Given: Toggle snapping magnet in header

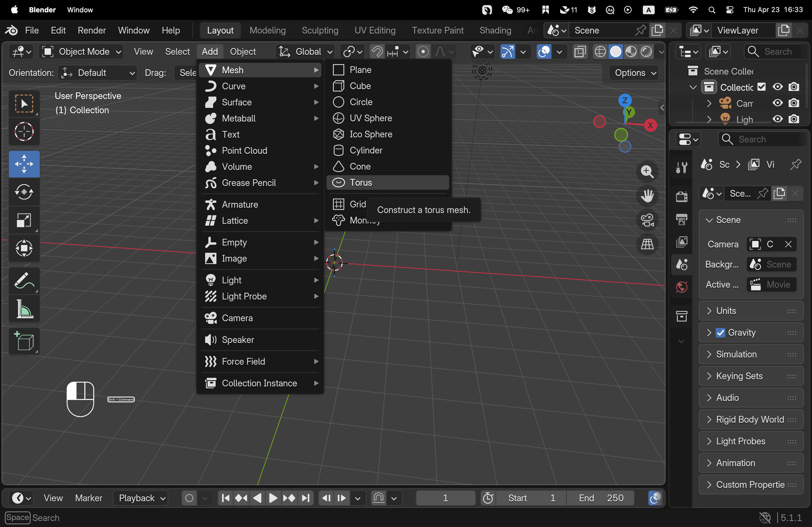Looking at the screenshot, I should point(377,52).
